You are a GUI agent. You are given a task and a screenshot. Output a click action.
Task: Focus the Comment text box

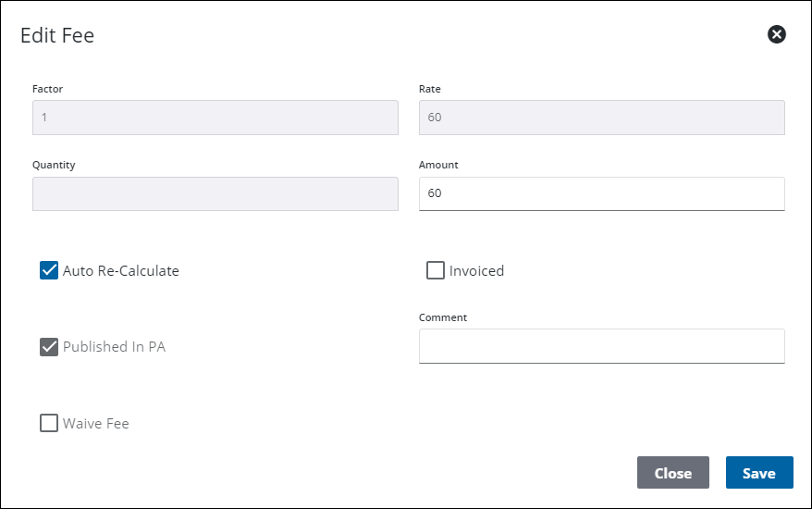[x=602, y=346]
